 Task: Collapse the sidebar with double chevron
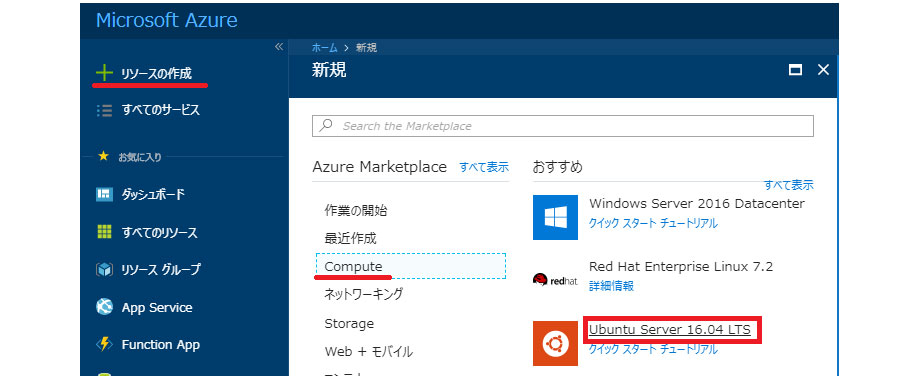(279, 47)
